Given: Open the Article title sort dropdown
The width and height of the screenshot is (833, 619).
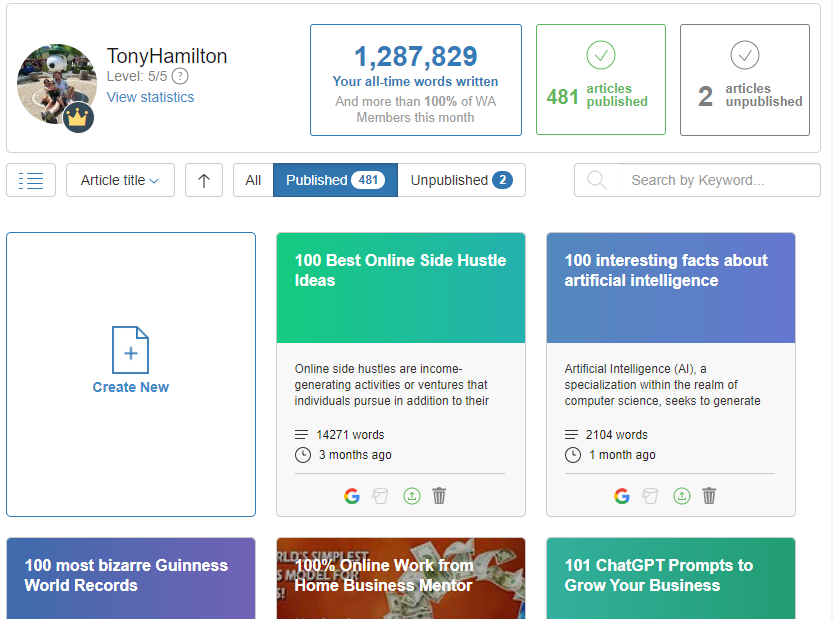Looking at the screenshot, I should (120, 180).
